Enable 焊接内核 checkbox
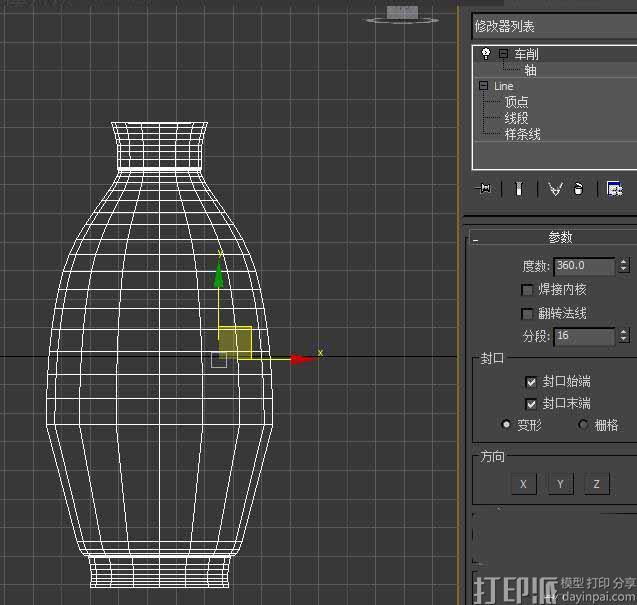 (528, 290)
